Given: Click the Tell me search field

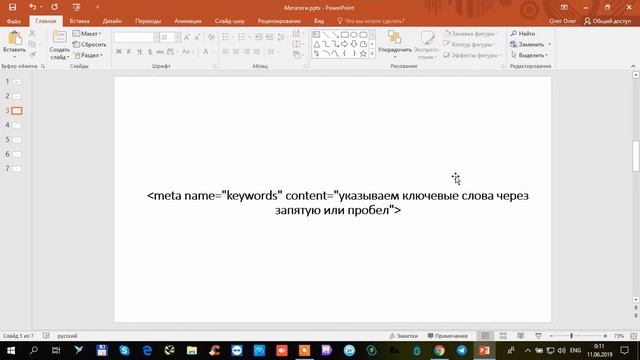Looking at the screenshot, I should pos(371,21).
